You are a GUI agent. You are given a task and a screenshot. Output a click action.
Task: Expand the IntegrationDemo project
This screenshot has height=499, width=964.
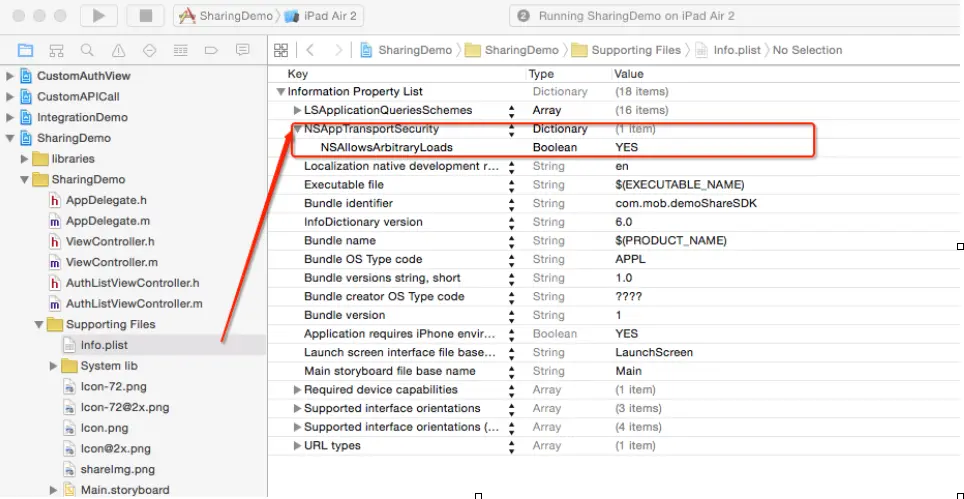(9, 117)
